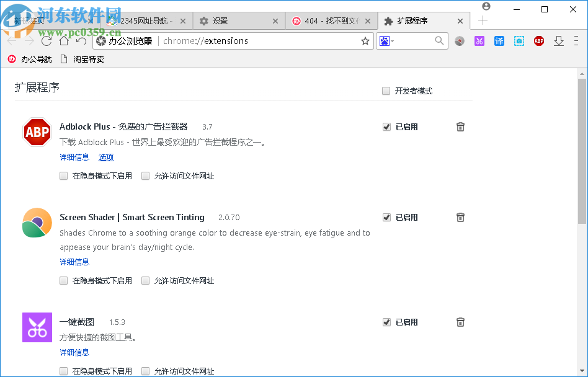Open Adblock Plus 选项 link

coord(106,157)
